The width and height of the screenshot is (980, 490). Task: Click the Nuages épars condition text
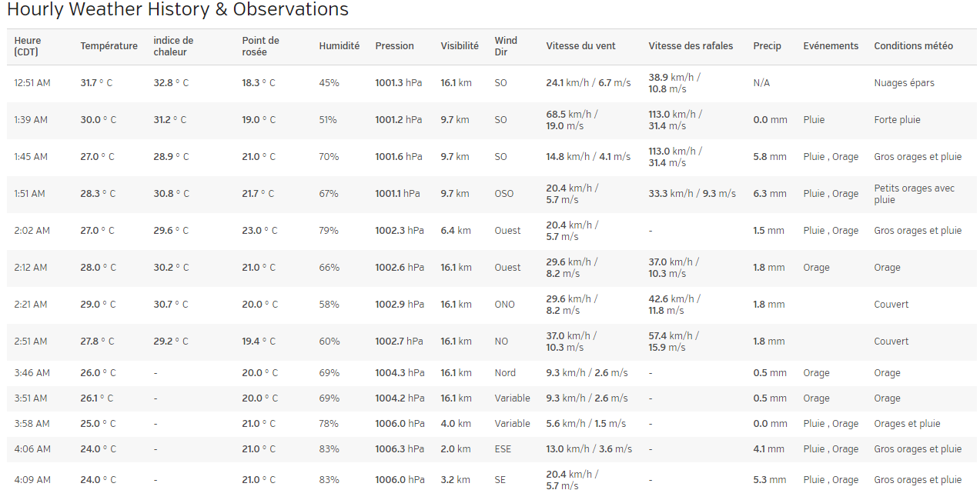point(904,83)
